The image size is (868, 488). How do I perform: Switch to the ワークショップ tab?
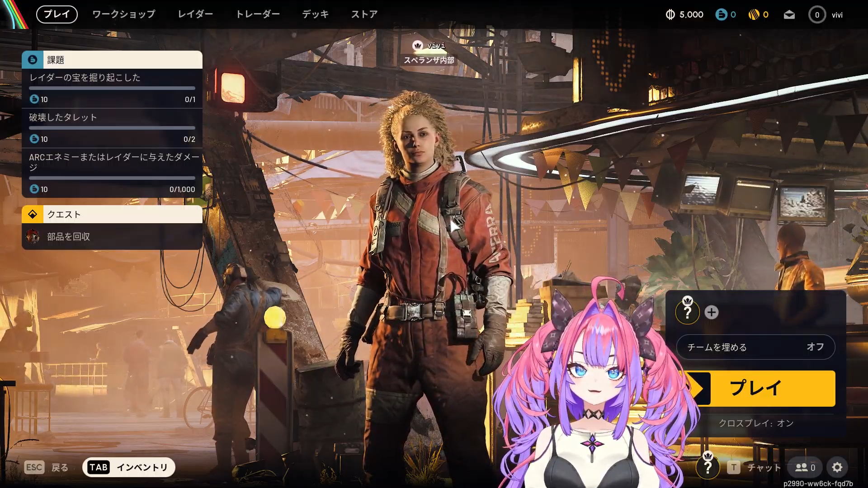(x=123, y=14)
